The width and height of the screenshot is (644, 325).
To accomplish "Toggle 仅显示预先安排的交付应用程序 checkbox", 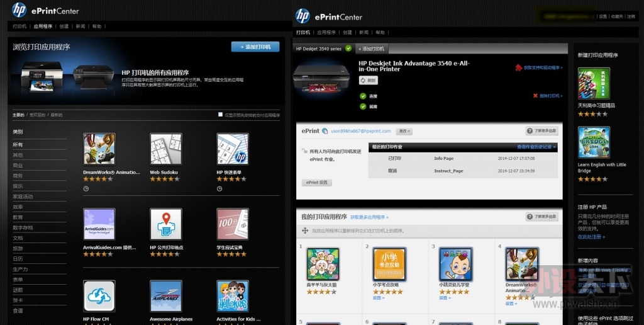I will (x=221, y=115).
